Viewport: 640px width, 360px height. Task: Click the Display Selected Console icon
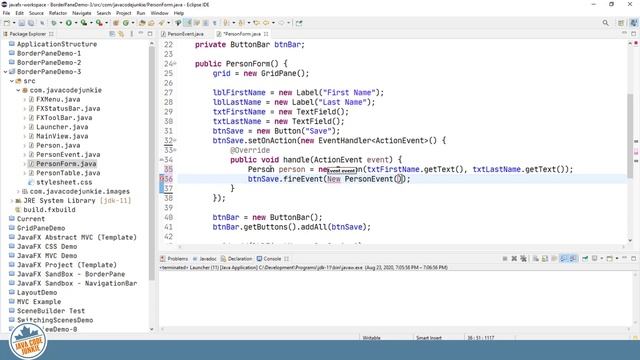click(595, 258)
